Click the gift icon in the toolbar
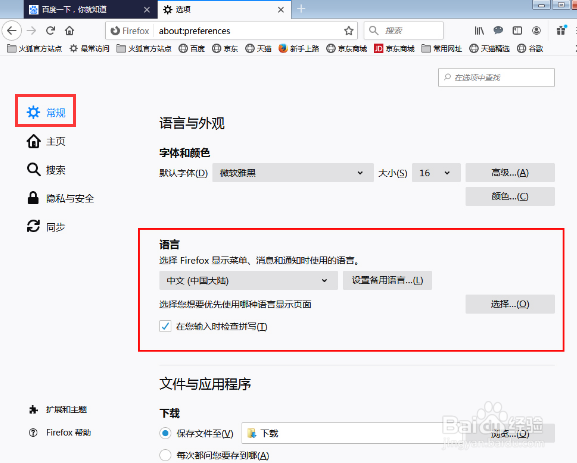Viewport: 577px width, 463px height. (561, 31)
